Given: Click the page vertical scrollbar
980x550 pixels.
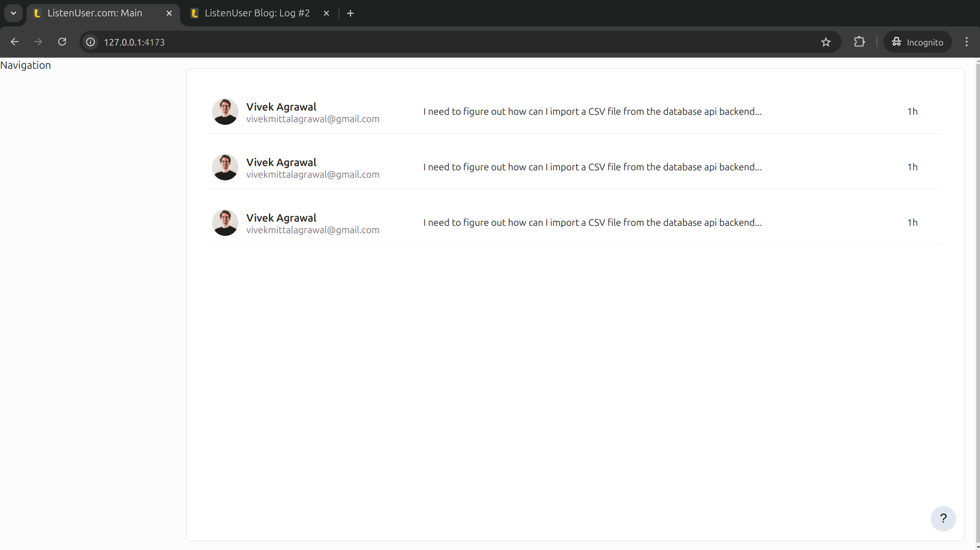Looking at the screenshot, I should 977,304.
